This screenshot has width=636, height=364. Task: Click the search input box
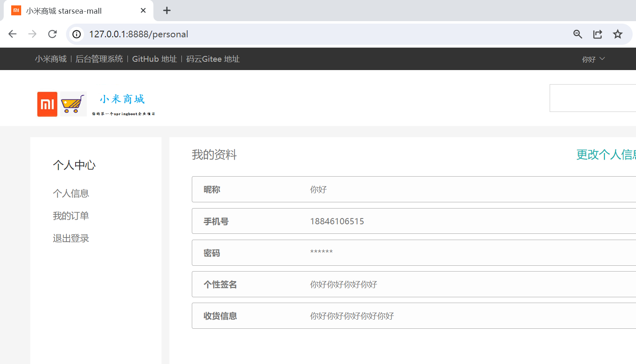[593, 98]
